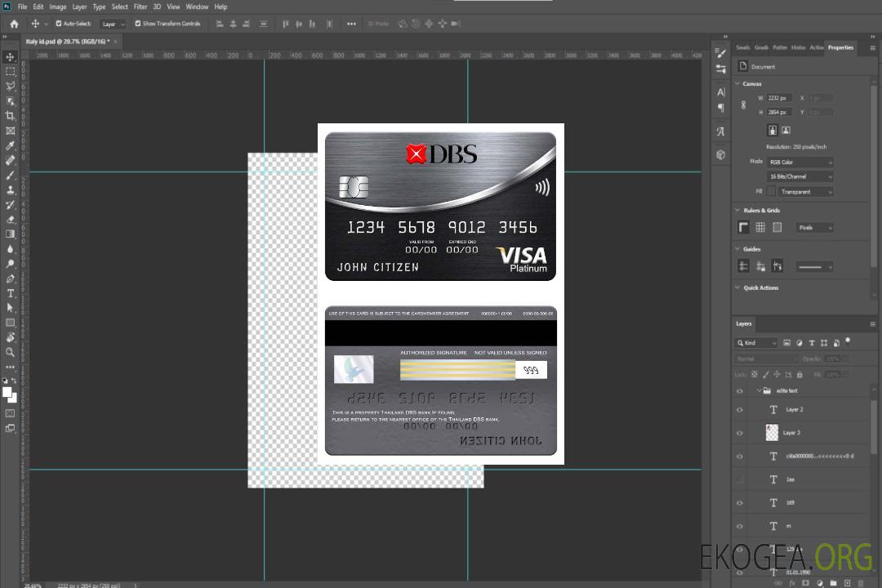This screenshot has height=588, width=882.
Task: Toggle the layer filter switch on or off
Action: 848,341
